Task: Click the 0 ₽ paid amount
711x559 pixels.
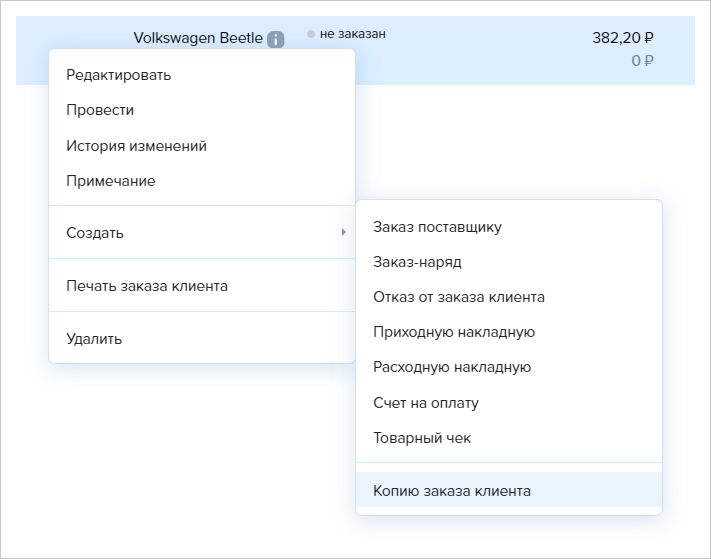Action: [642, 61]
